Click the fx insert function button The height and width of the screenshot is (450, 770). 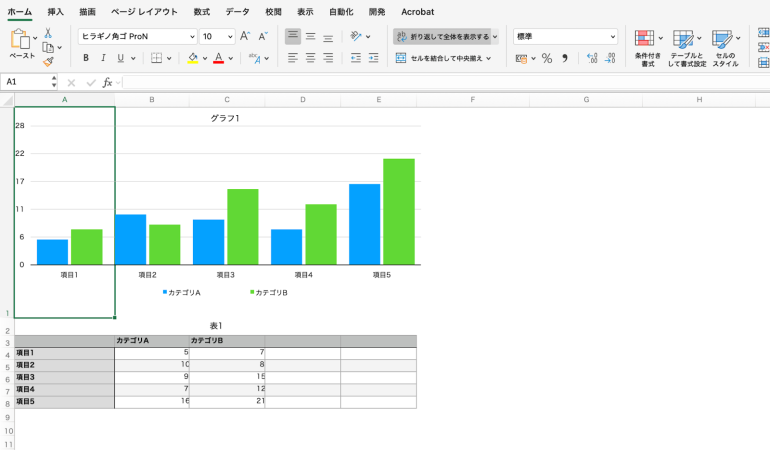[x=107, y=83]
